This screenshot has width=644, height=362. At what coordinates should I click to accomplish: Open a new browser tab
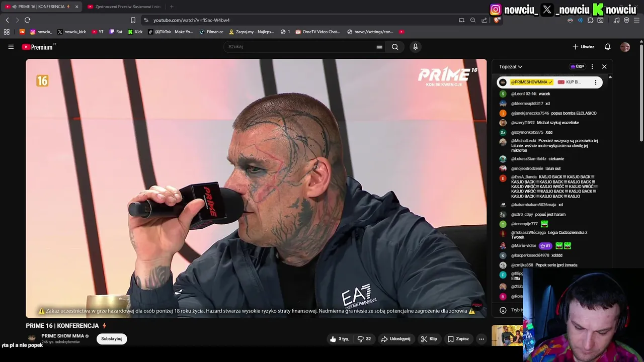click(172, 7)
